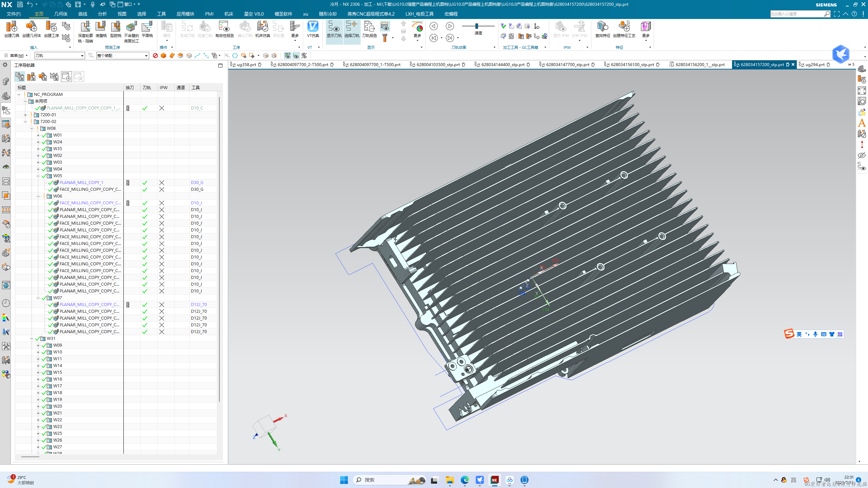Open File Explorer from the taskbar
Viewport: 868px width, 488px height.
450,480
